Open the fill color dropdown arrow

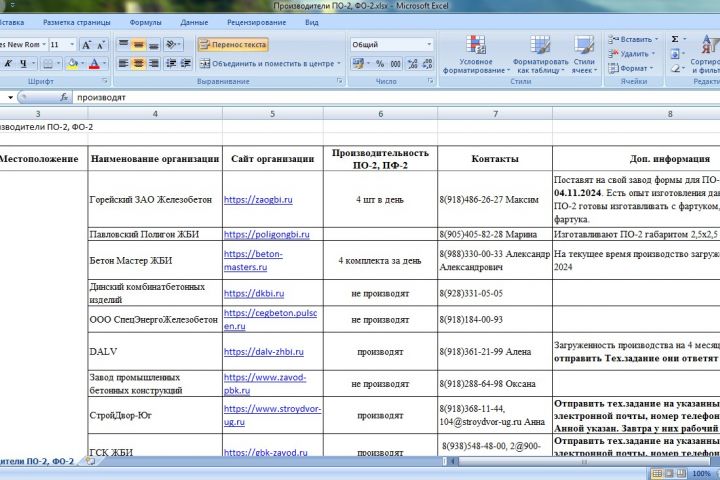point(83,63)
